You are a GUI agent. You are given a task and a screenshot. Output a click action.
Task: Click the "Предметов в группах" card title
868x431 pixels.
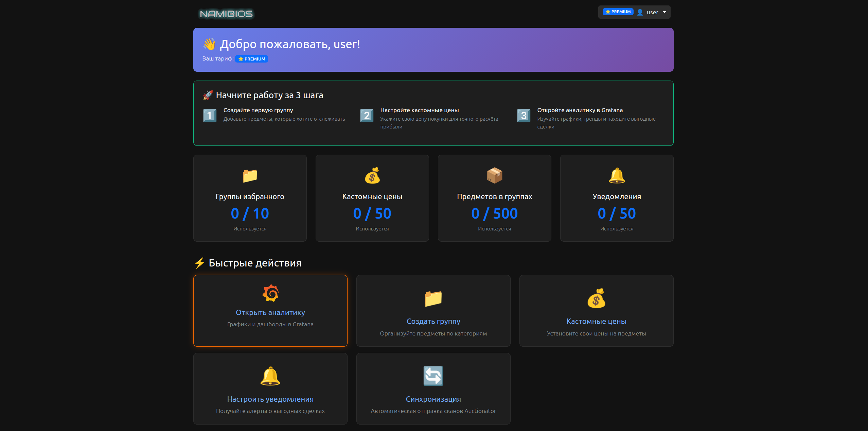(495, 196)
